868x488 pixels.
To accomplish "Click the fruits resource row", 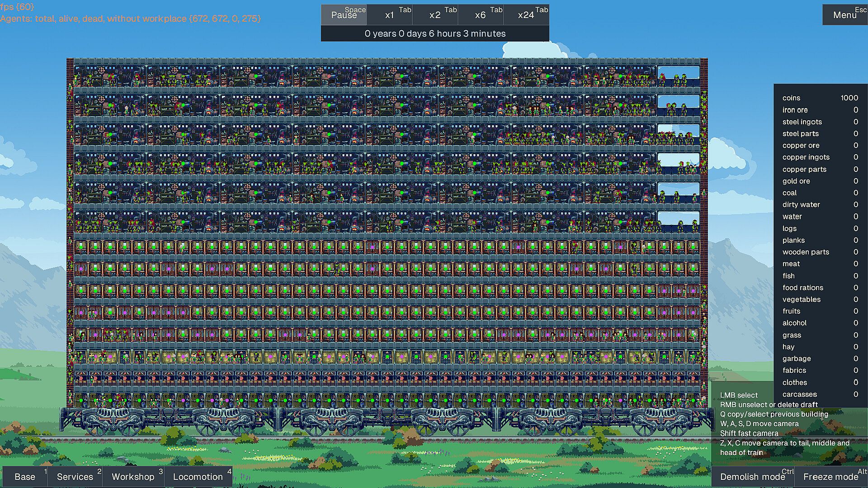I will point(820,311).
